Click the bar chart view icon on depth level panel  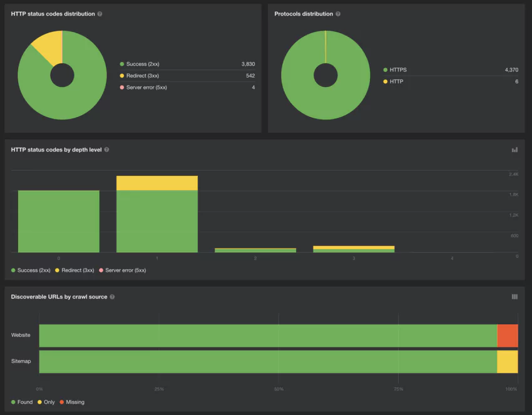click(514, 149)
